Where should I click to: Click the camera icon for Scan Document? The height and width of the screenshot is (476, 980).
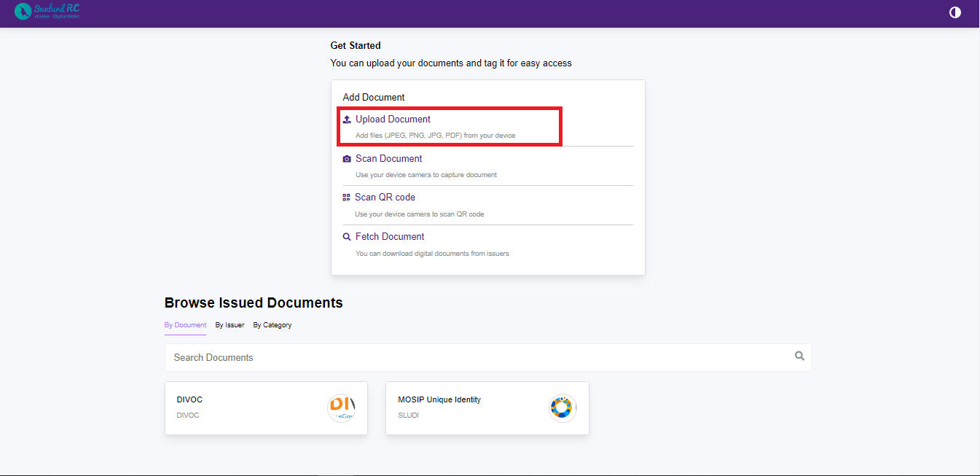347,159
